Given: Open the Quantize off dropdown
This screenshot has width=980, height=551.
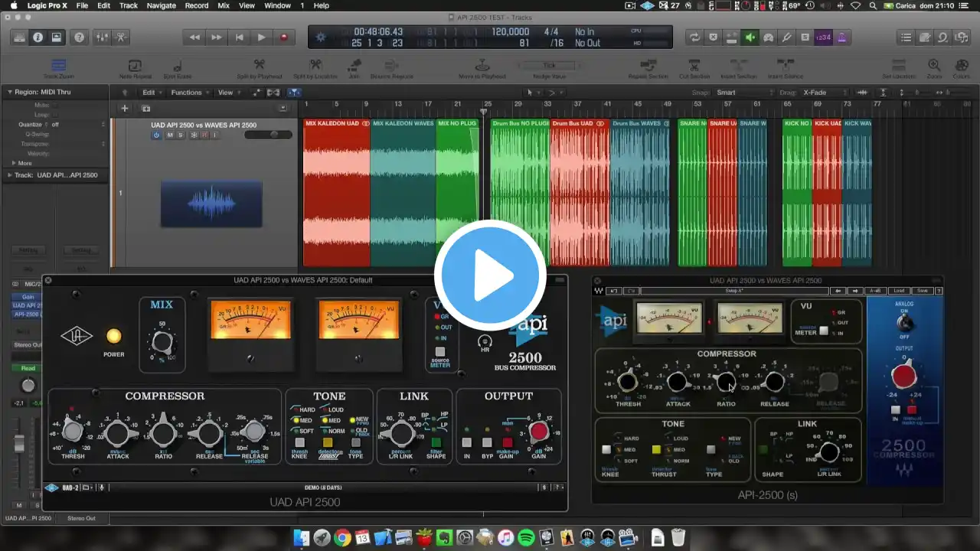Looking at the screenshot, I should 78,124.
